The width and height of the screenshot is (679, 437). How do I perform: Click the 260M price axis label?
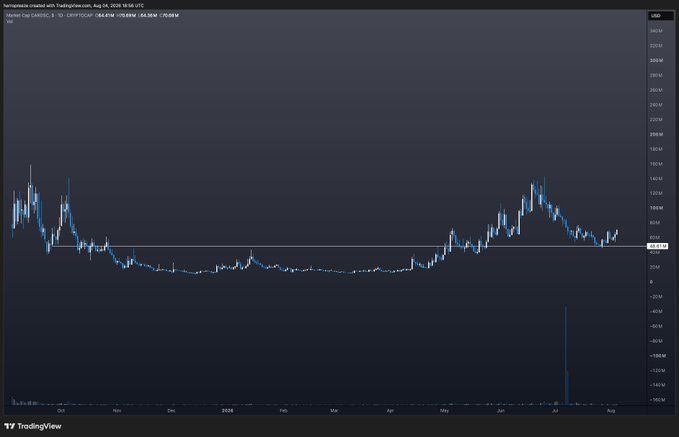[656, 90]
